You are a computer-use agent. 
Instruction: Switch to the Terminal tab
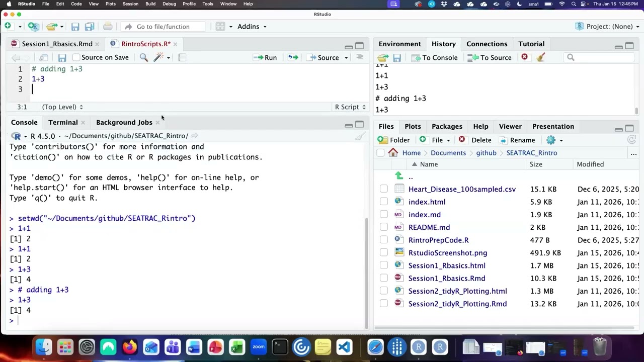coord(63,122)
